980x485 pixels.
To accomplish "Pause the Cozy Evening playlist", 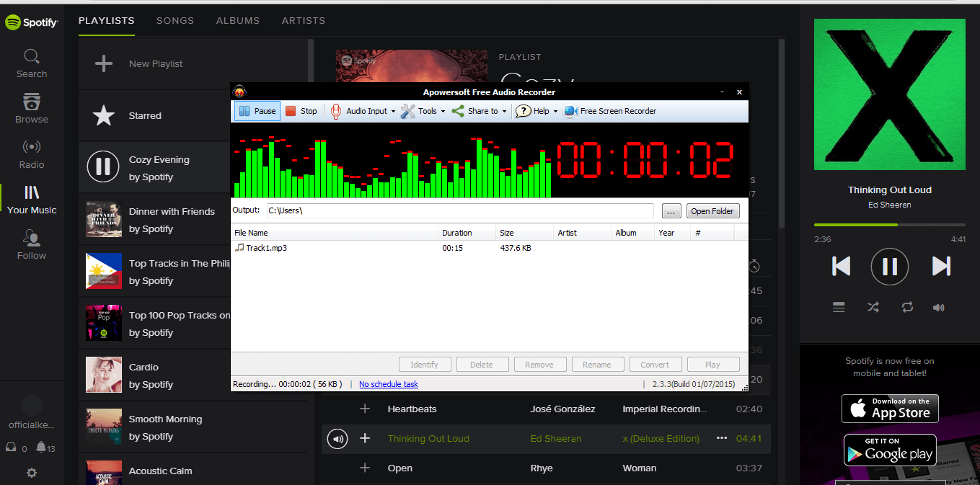I will [103, 167].
